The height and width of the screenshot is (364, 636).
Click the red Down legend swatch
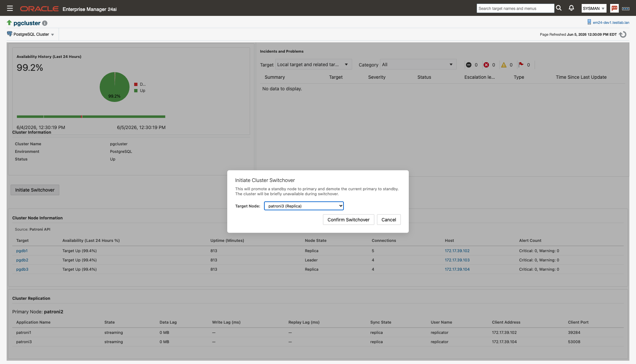pos(136,84)
